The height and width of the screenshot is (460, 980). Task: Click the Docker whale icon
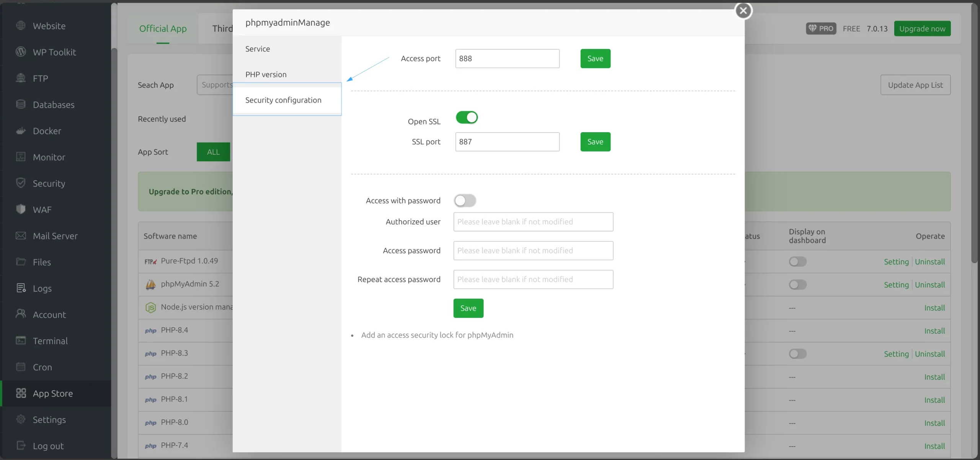click(x=21, y=131)
